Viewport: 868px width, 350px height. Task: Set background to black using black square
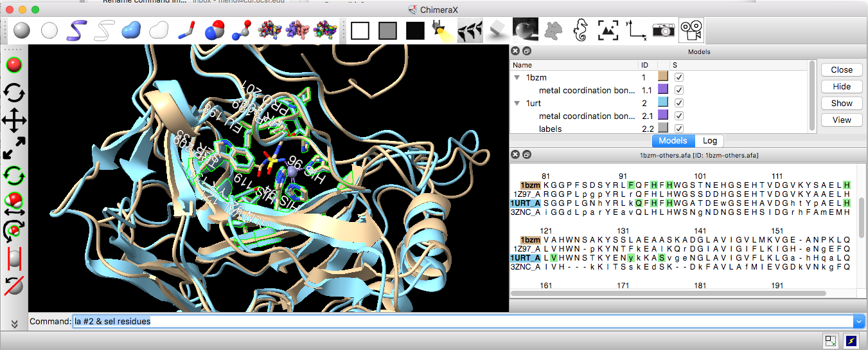415,30
